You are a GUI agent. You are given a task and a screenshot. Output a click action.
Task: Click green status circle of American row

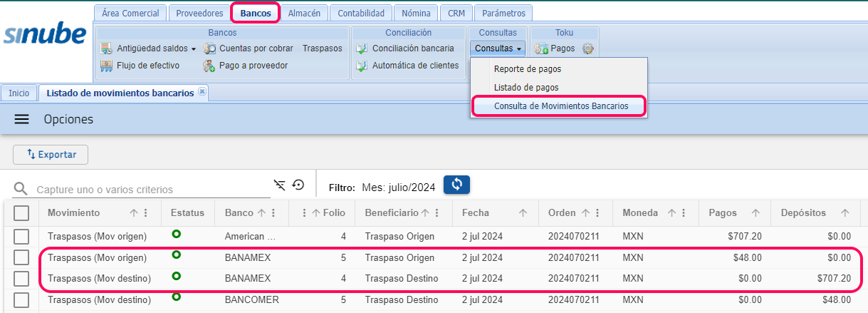tap(176, 234)
